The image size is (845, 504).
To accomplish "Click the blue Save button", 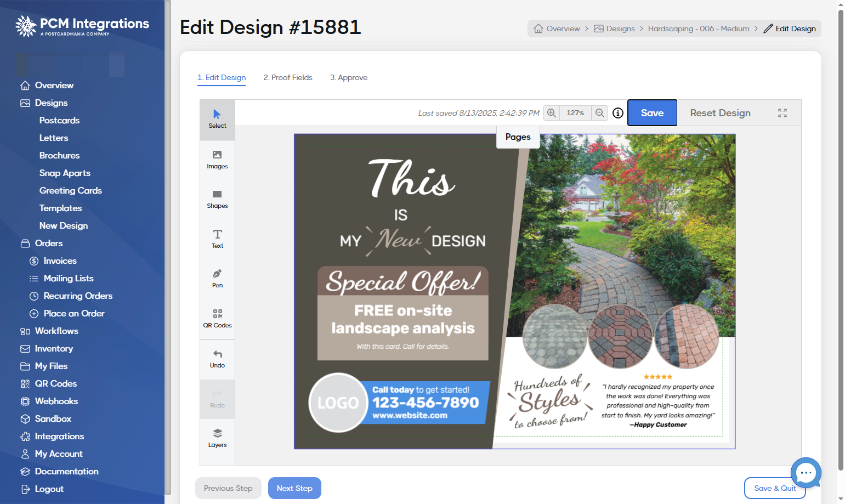I will pos(653,112).
